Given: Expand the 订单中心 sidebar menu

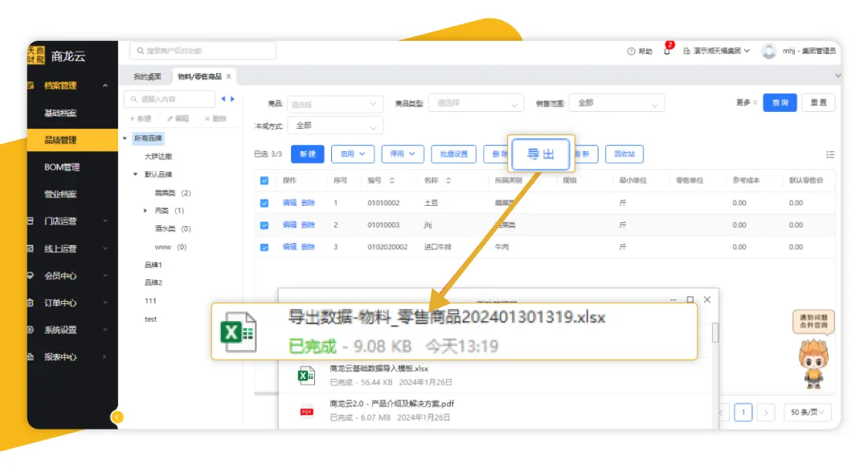Looking at the screenshot, I should [x=72, y=303].
